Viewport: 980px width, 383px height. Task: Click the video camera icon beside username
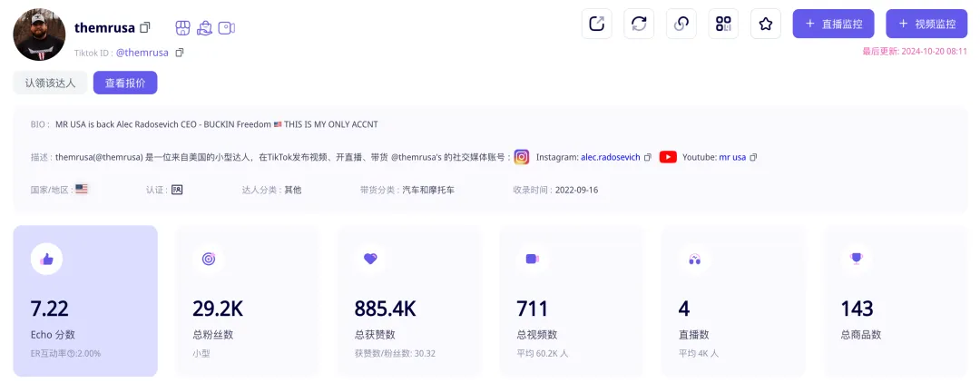tap(226, 28)
